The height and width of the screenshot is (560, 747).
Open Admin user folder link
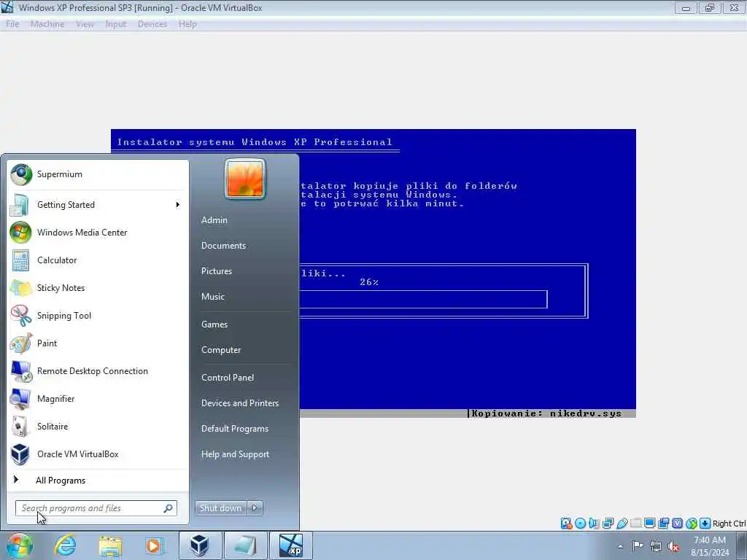214,220
